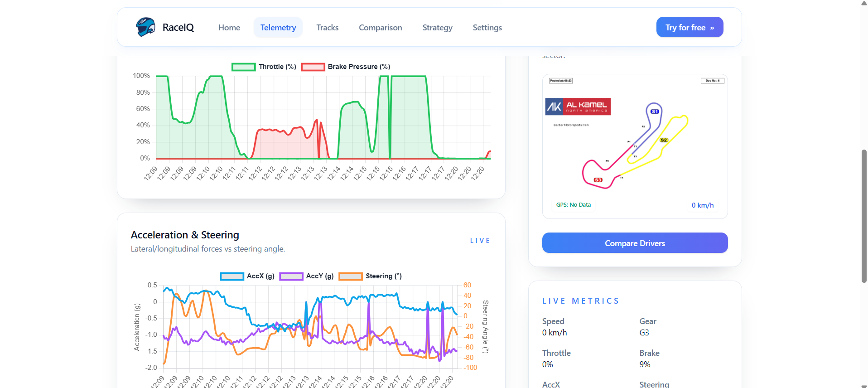Click the Al Kamel logo on map

578,107
